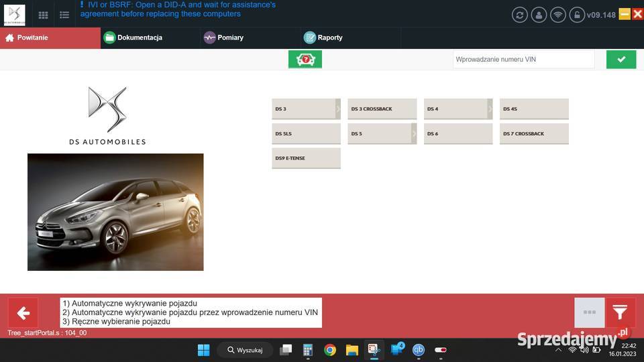Click the filter funnel icon

pyautogui.click(x=620, y=312)
